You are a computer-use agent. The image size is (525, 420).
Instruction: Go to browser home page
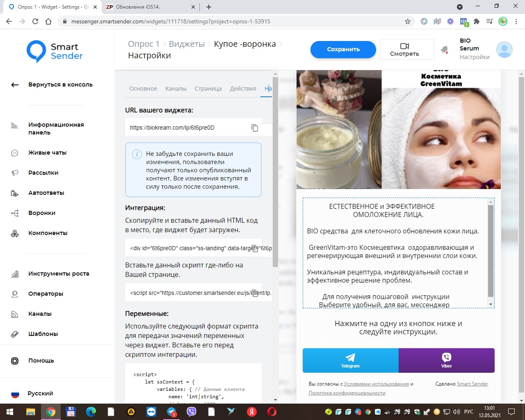(48, 21)
